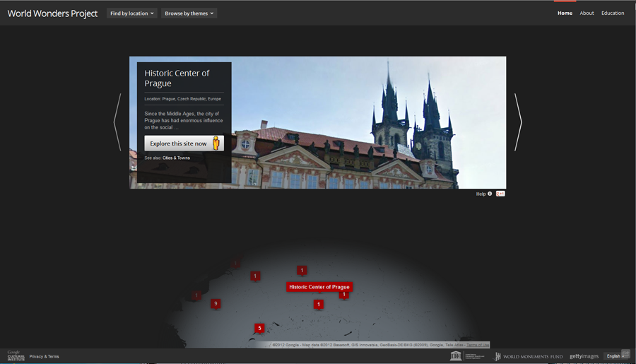
Task: Click the 'Historic Center of Prague' panel title
Action: click(177, 78)
